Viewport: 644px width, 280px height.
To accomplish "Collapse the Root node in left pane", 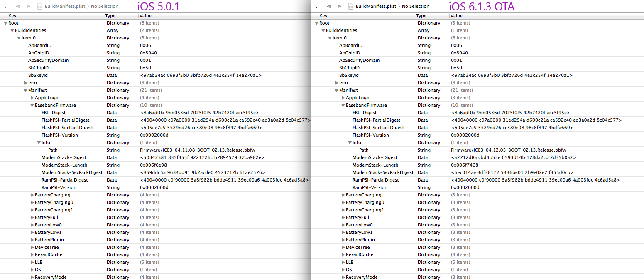I will (5, 23).
